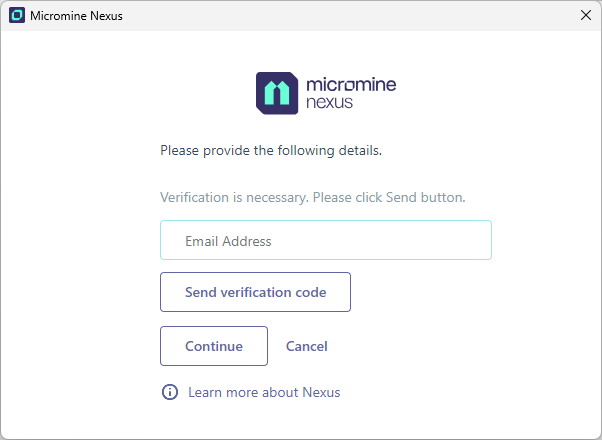
Task: Click the "Email Address" placeholder text
Action: coord(228,241)
